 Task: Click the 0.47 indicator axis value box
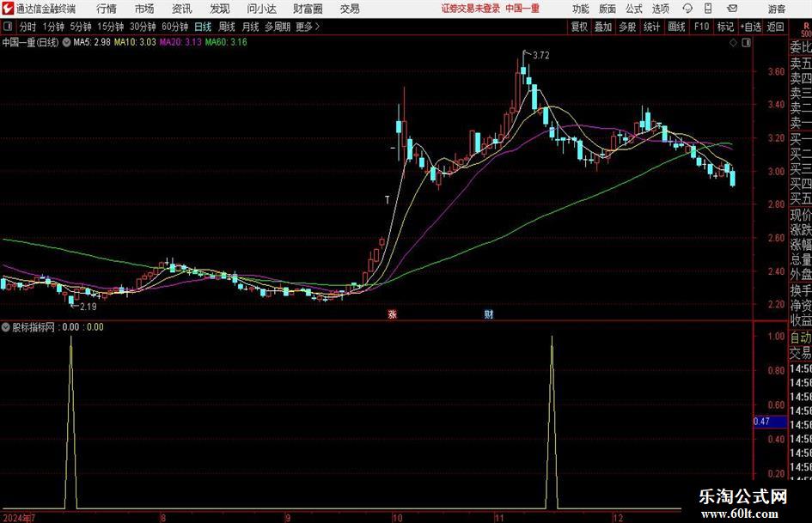click(770, 422)
